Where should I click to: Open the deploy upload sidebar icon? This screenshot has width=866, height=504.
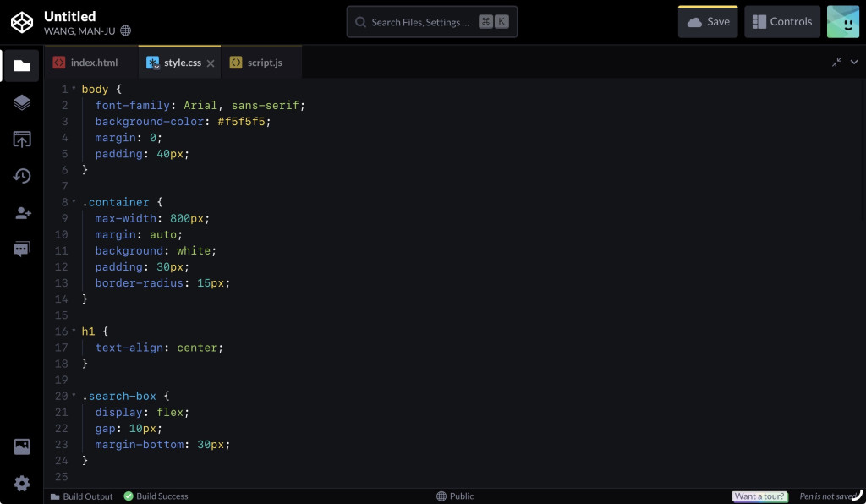pos(21,140)
